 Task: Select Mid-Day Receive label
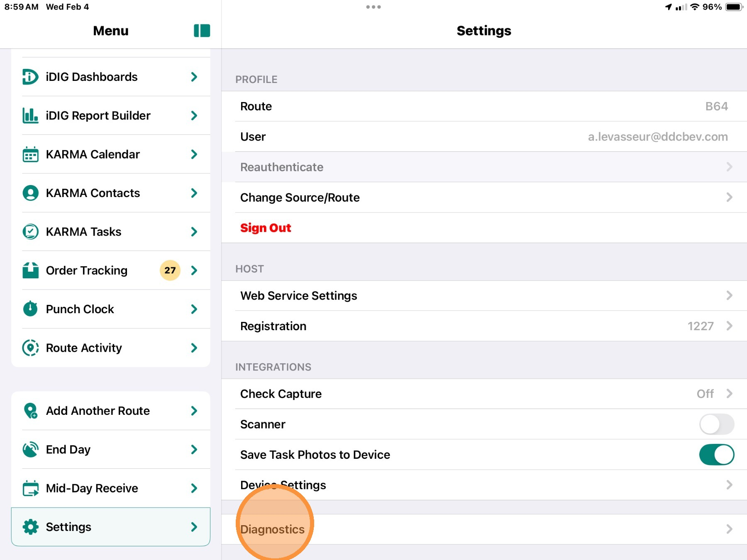coord(92,488)
